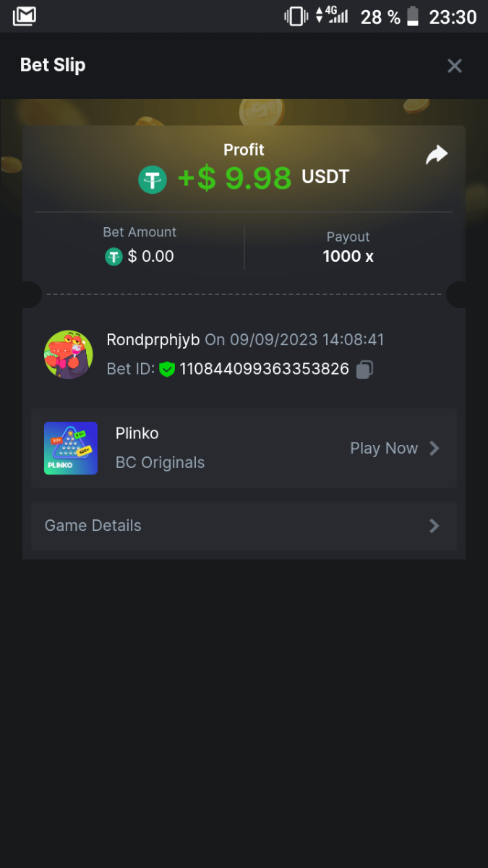
Task: Open the Plinko game thumbnail
Action: coord(71,448)
